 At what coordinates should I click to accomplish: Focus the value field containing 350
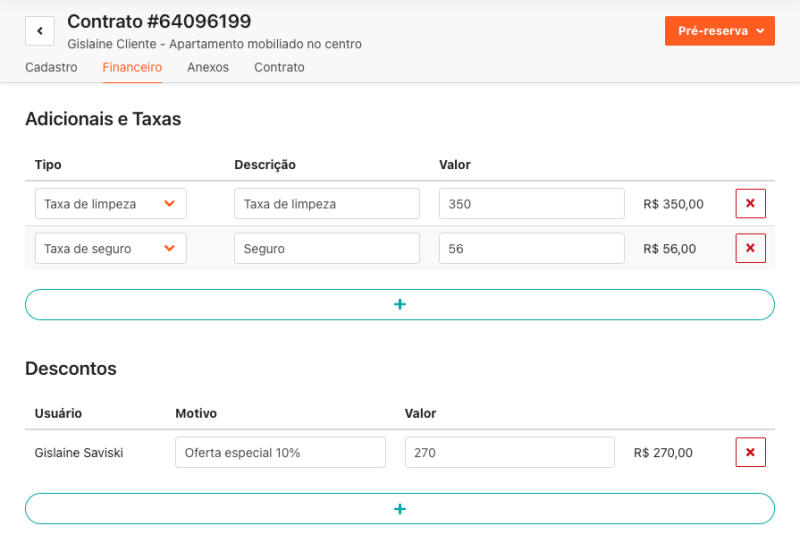click(531, 204)
